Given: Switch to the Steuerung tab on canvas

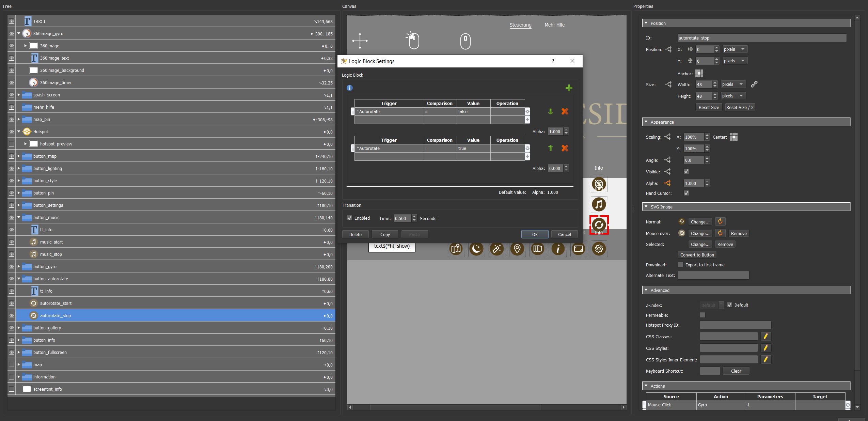Looking at the screenshot, I should pyautogui.click(x=520, y=25).
